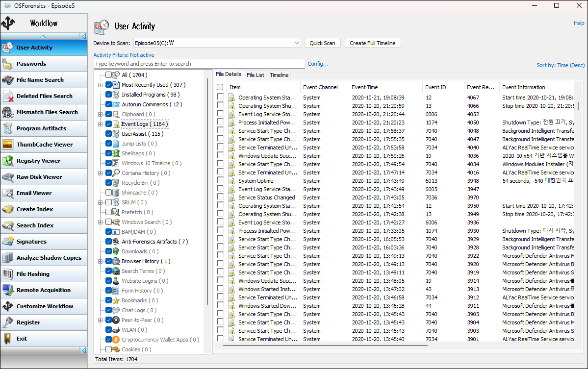
Task: Click the Register key icon
Action: click(7, 322)
